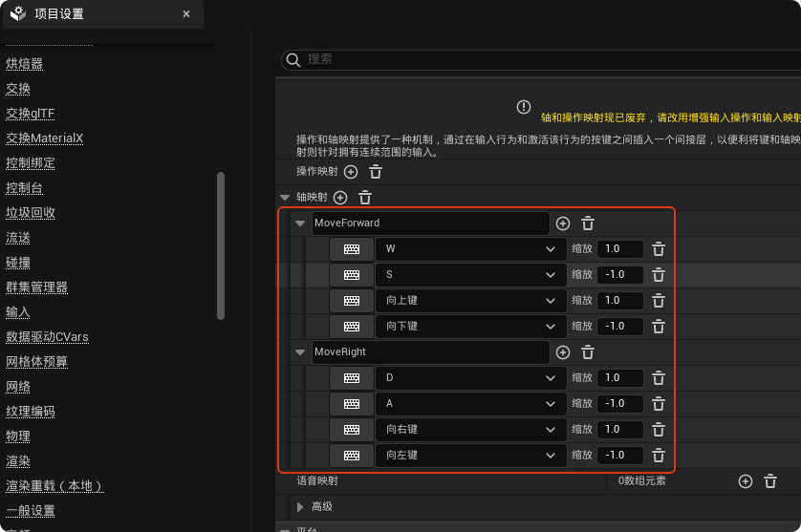Viewport: 801px width, 532px height.
Task: Open the 输入 settings category
Action: pos(18,312)
